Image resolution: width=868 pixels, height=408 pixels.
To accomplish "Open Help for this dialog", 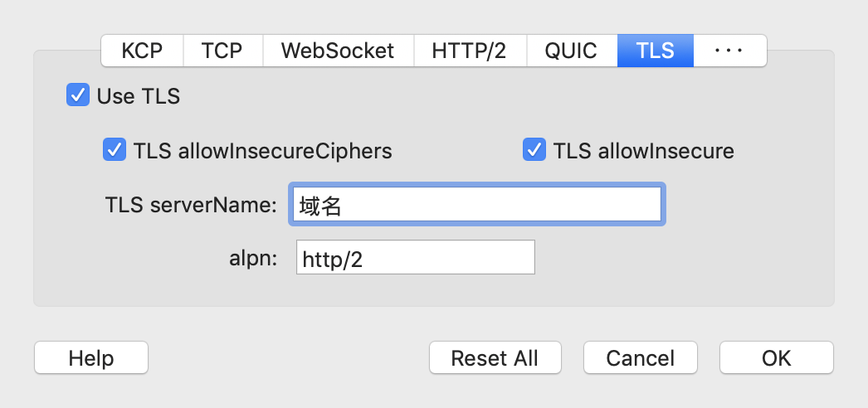I will coord(91,357).
